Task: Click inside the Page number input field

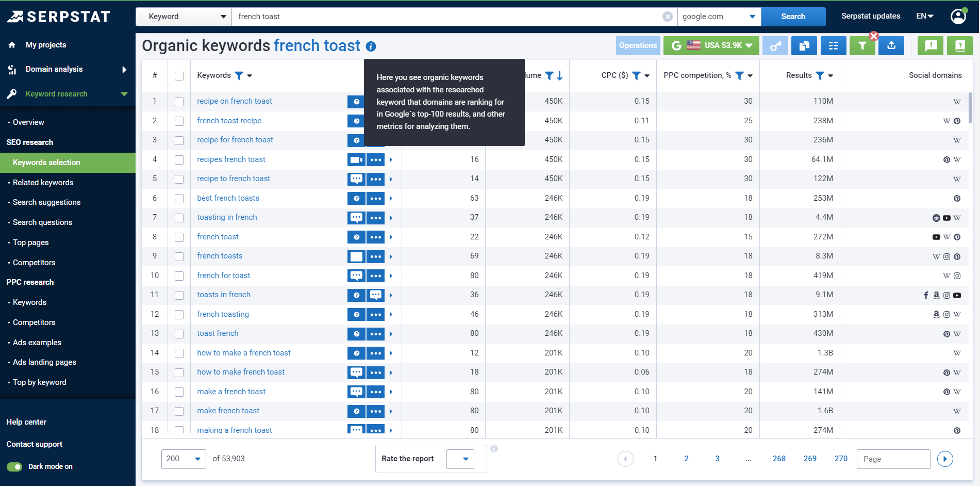Action: pyautogui.click(x=893, y=459)
